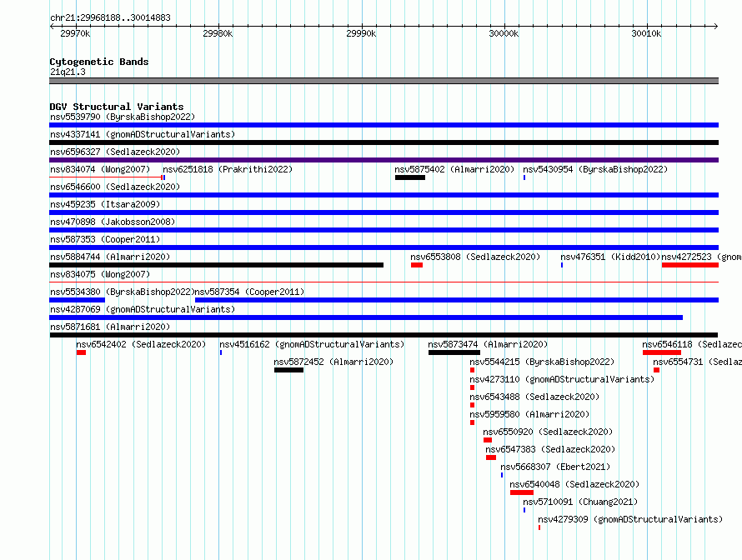Open the nsv476351 (Kidd2010) label
The width and height of the screenshot is (742, 560).
[610, 257]
